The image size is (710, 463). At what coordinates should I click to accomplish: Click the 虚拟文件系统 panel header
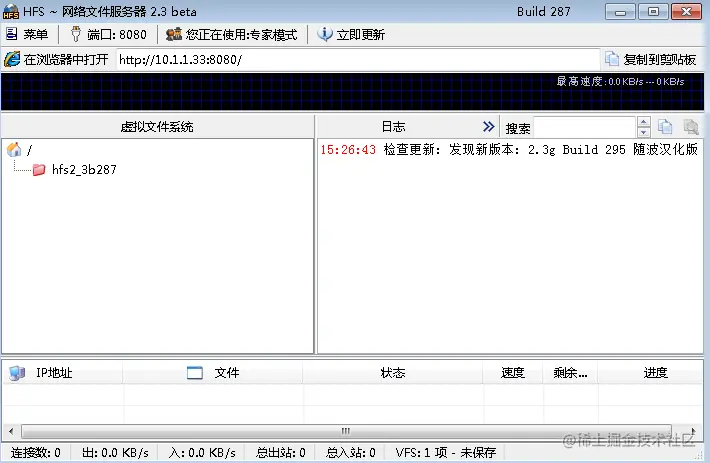click(157, 127)
